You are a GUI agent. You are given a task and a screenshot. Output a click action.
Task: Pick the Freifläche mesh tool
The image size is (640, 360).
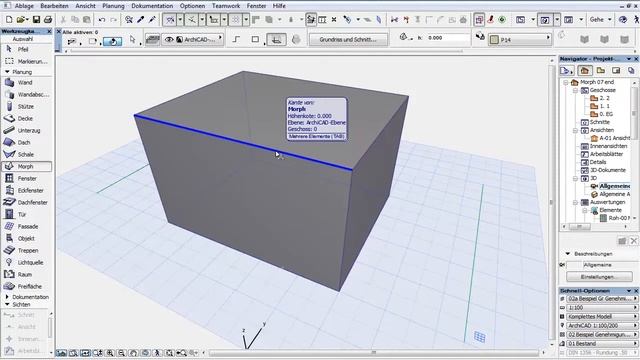coord(26,287)
